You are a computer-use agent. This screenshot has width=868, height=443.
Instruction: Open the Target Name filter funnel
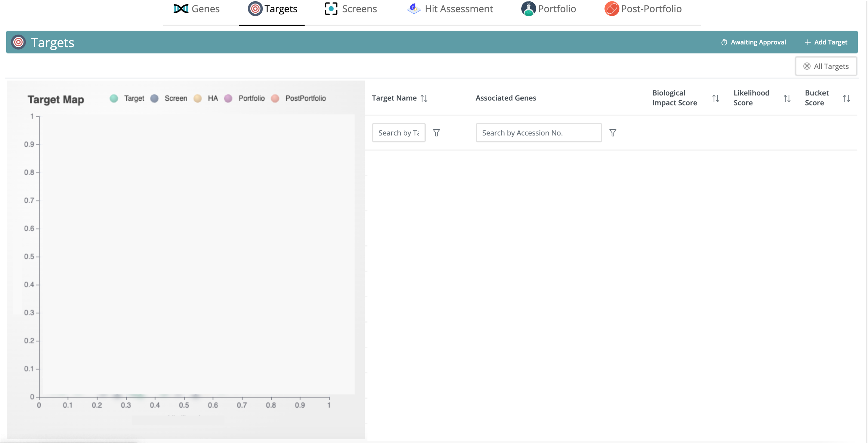tap(436, 132)
